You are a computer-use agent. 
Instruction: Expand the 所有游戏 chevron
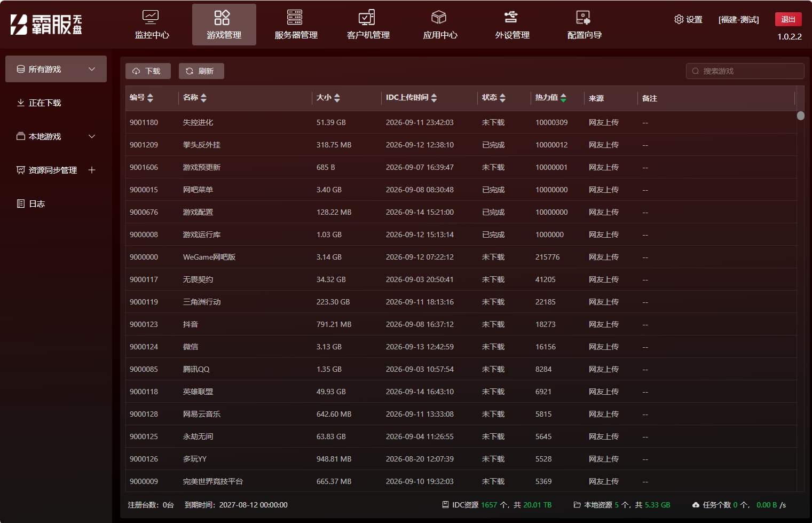[x=92, y=69]
